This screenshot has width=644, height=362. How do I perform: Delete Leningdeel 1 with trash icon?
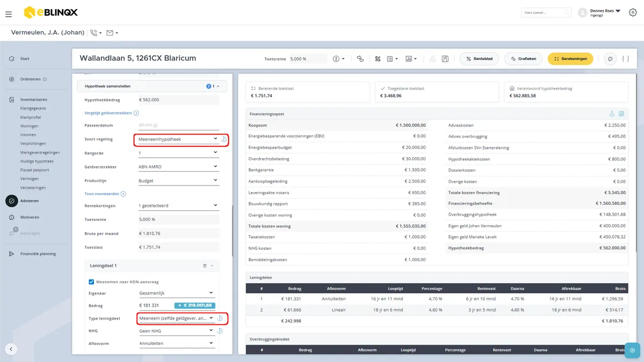tap(204, 265)
